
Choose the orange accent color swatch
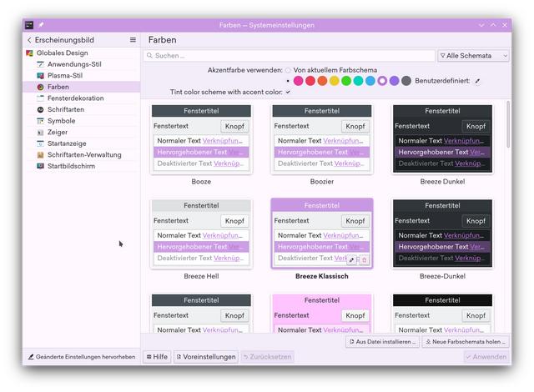pyautogui.click(x=322, y=81)
